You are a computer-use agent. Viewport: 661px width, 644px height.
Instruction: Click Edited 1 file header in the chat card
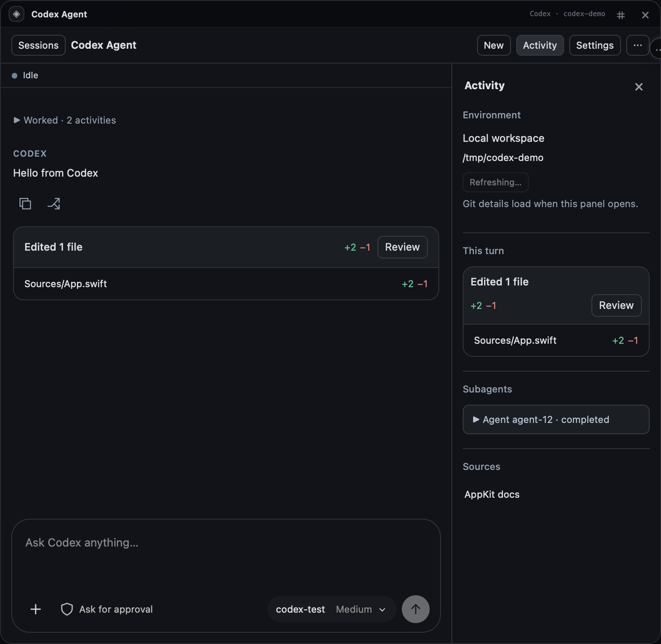(x=53, y=247)
